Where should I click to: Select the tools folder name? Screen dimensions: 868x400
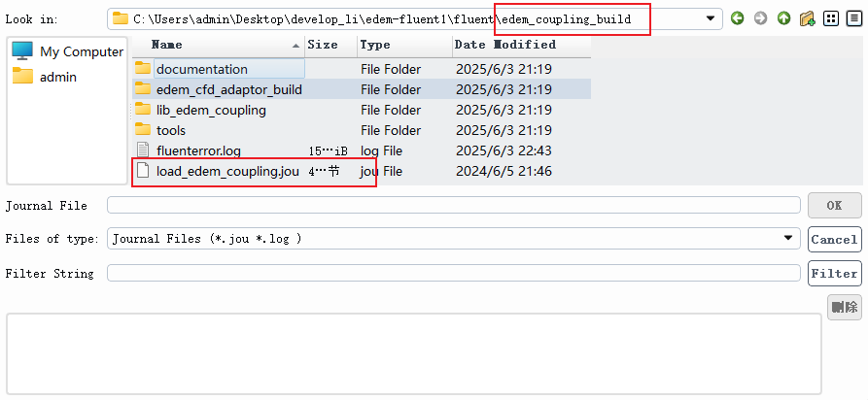(171, 130)
